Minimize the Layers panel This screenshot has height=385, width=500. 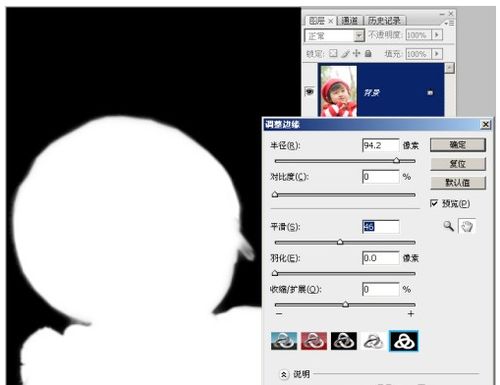tap(442, 14)
